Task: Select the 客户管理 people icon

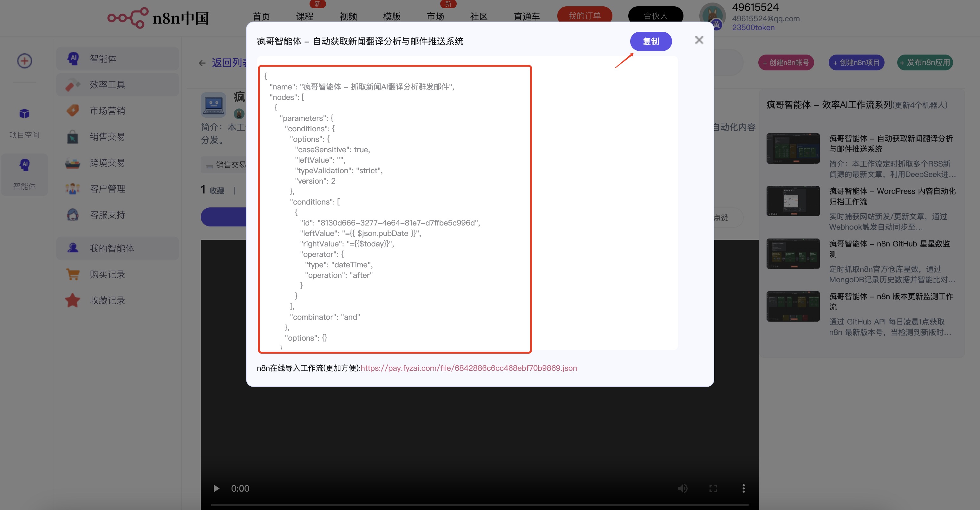Action: coord(72,189)
